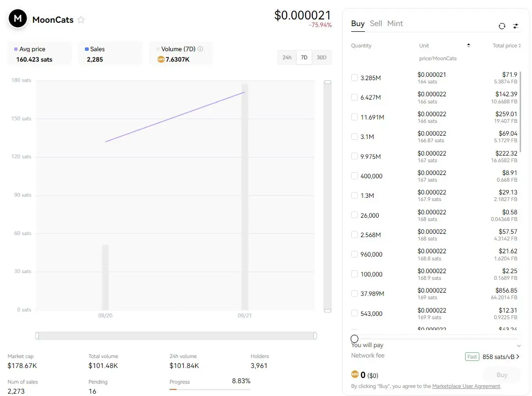Click the top handle of the vertical chart zoom
The height and width of the screenshot is (396, 532).
coord(327,82)
